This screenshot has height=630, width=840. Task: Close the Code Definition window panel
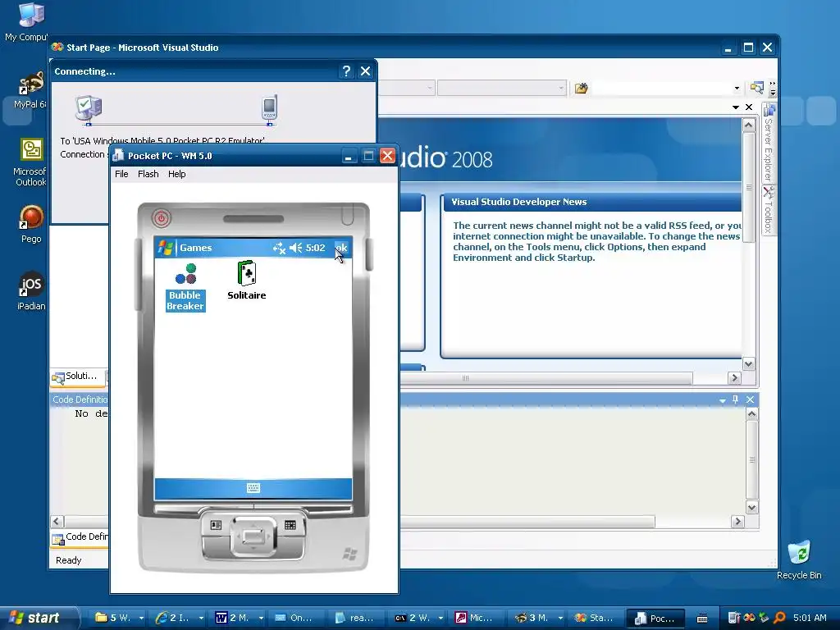(750, 399)
